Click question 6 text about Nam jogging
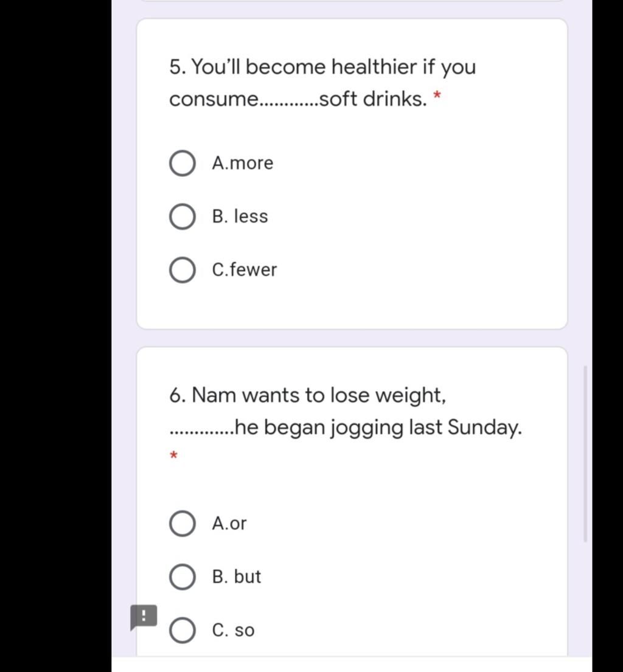Screen dimensions: 623x672 click(x=346, y=411)
